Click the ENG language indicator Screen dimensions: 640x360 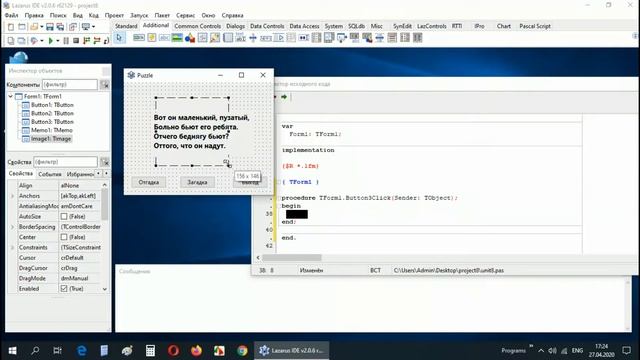tap(577, 350)
